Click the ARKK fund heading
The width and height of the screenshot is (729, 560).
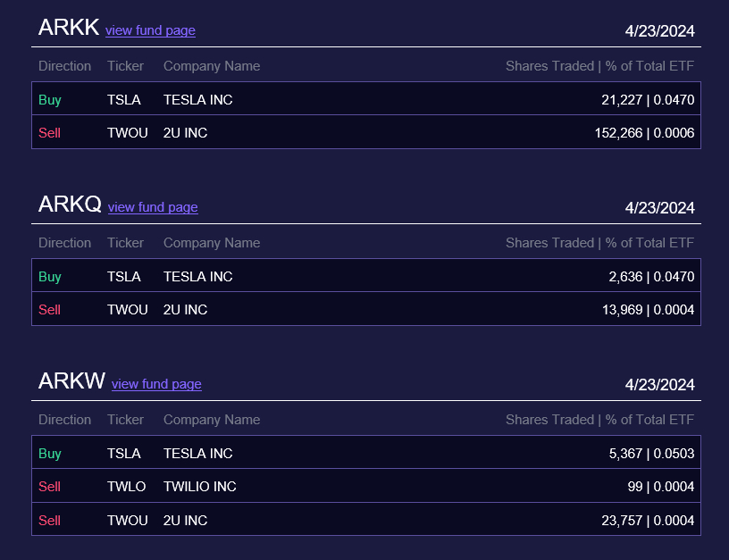click(69, 28)
